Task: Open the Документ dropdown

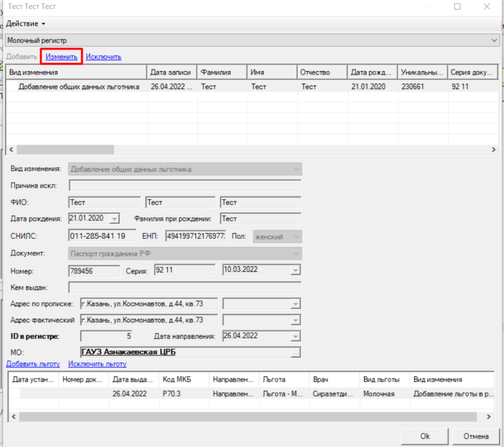Action: click(x=185, y=253)
